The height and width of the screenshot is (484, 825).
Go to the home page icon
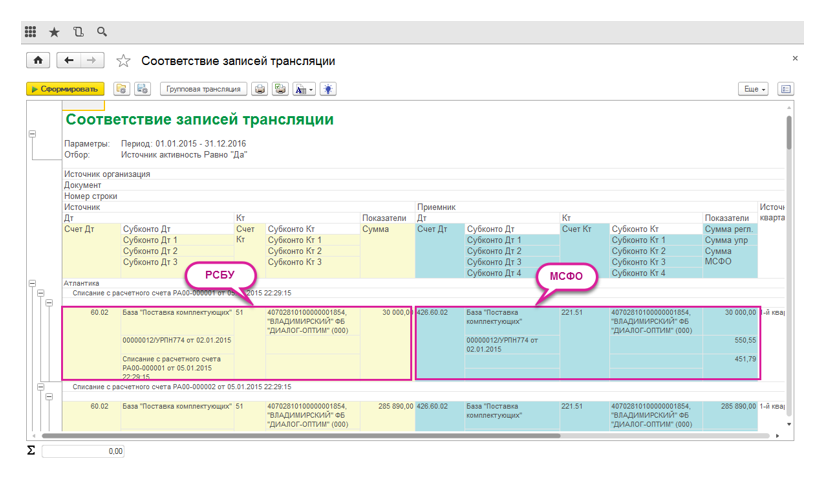tap(38, 60)
